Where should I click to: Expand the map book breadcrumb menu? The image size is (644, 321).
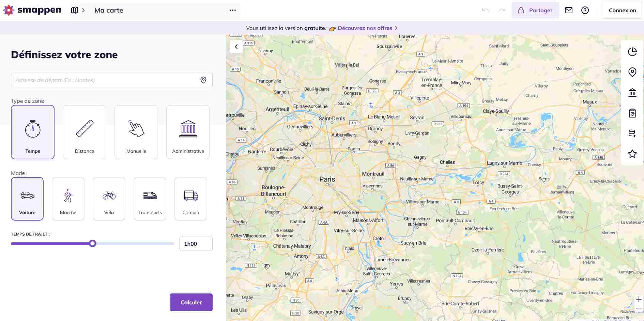click(78, 10)
